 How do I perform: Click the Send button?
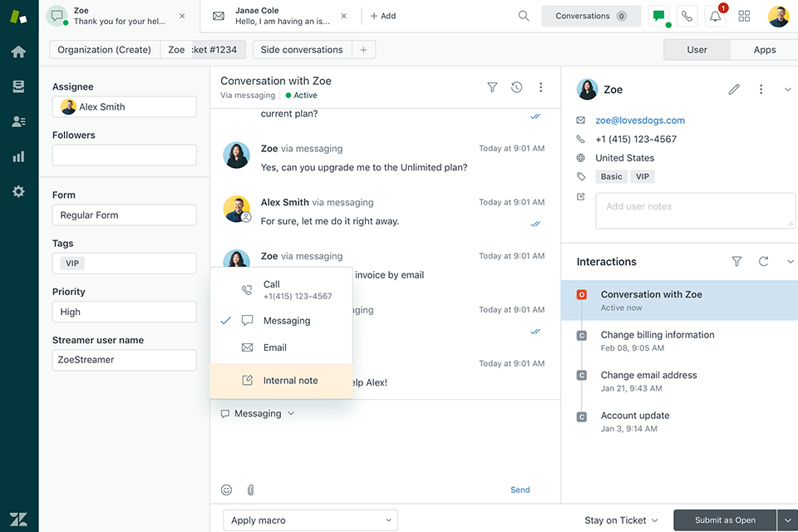coord(520,490)
